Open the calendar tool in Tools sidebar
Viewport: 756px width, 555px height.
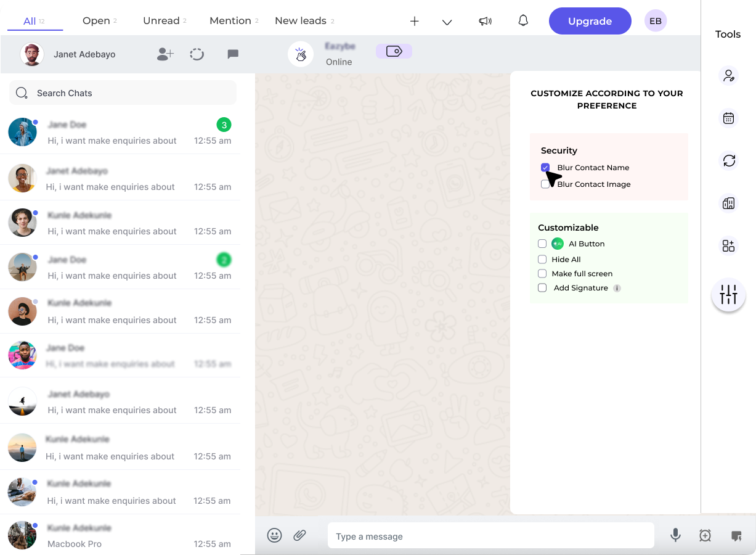pos(729,118)
